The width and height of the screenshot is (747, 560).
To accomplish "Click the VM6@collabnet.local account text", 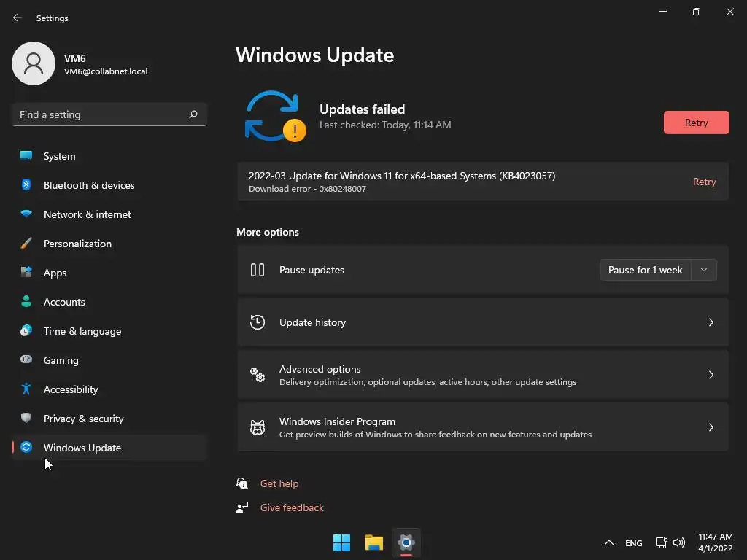I will [106, 71].
